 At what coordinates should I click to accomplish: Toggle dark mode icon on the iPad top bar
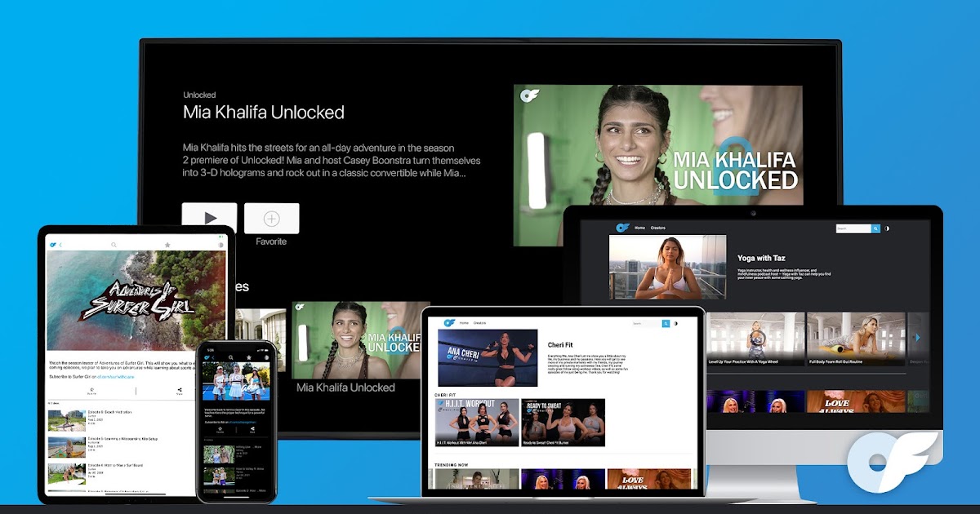(x=220, y=245)
